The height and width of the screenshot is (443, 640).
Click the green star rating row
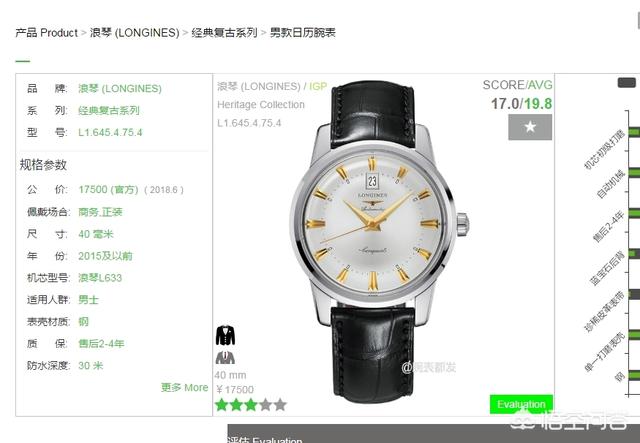point(251,405)
